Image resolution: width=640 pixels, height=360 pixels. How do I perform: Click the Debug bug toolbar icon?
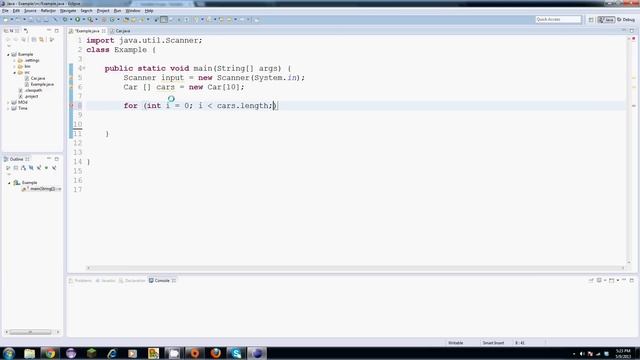65,19
